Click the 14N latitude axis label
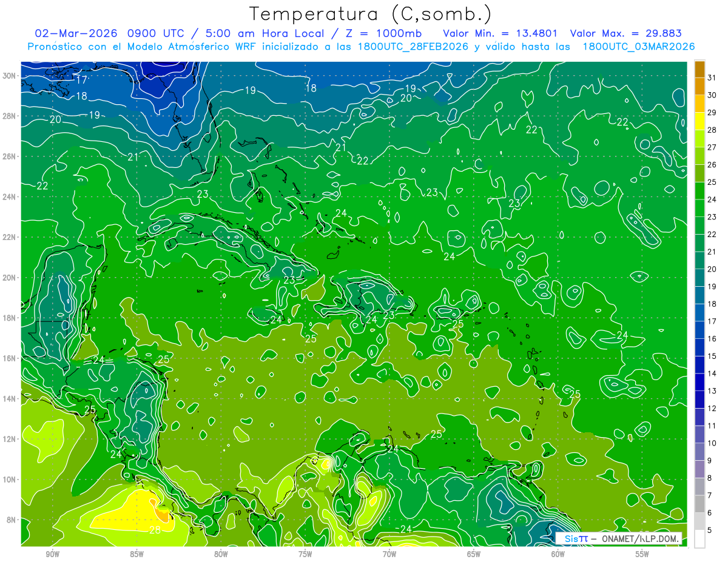728x562 pixels. (10, 398)
